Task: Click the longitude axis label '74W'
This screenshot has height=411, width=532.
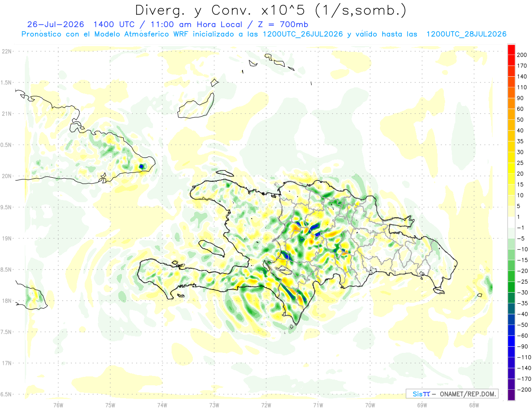Action: click(x=162, y=405)
